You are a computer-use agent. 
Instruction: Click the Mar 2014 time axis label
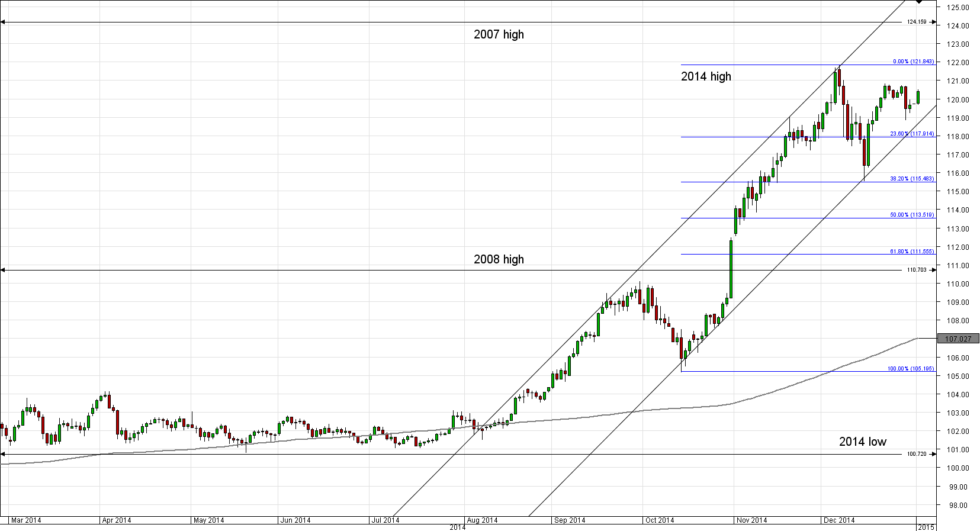tap(26, 520)
